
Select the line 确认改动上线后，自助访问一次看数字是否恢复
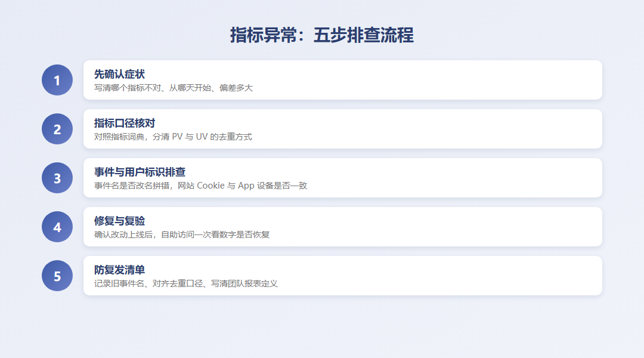[182, 234]
